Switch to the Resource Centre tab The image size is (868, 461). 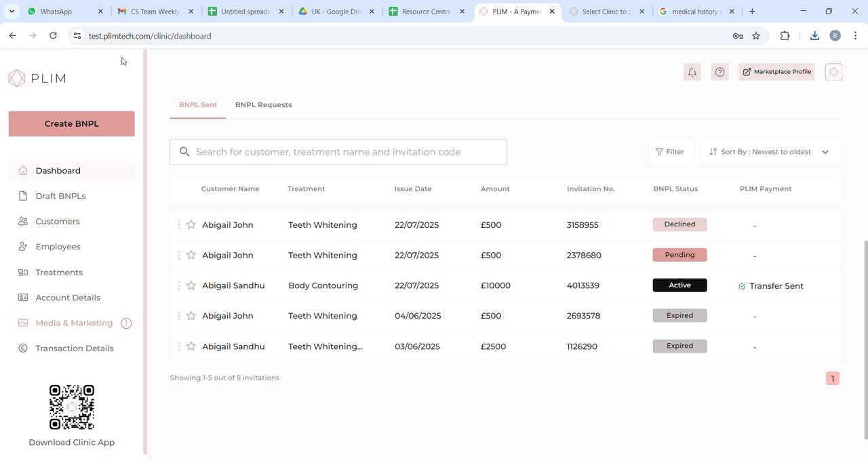click(x=426, y=12)
